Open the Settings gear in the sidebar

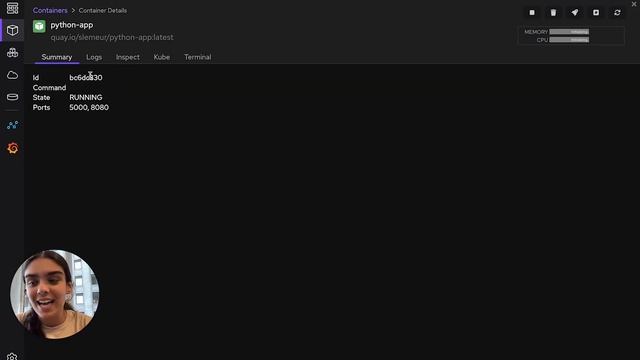click(x=12, y=356)
